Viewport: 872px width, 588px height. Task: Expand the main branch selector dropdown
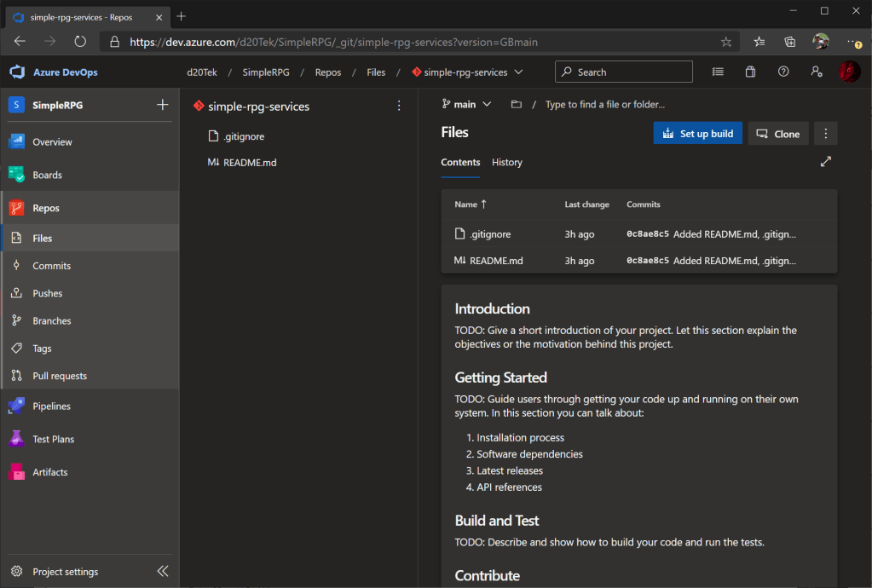point(467,104)
